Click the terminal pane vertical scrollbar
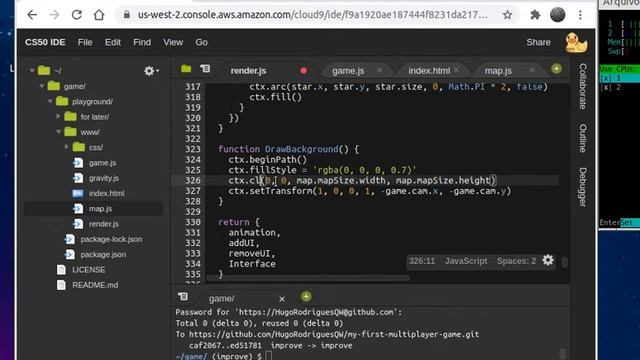Image resolution: width=640 pixels, height=360 pixels. click(562, 353)
